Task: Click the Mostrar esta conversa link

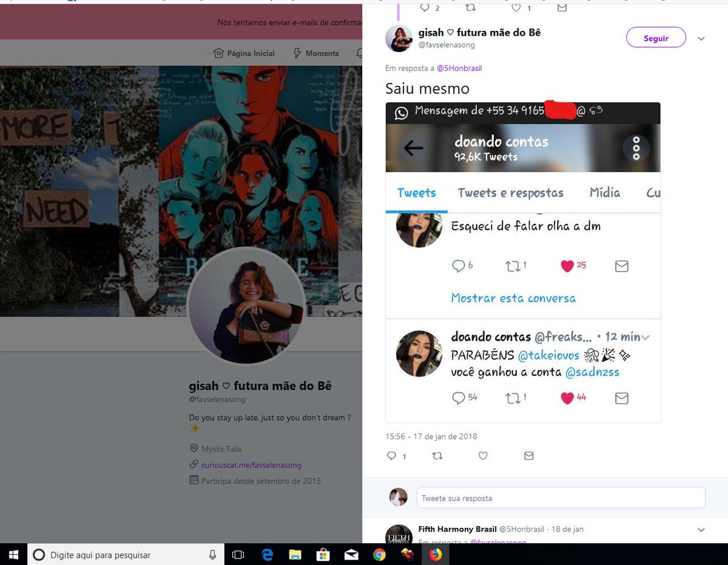Action: [x=513, y=298]
